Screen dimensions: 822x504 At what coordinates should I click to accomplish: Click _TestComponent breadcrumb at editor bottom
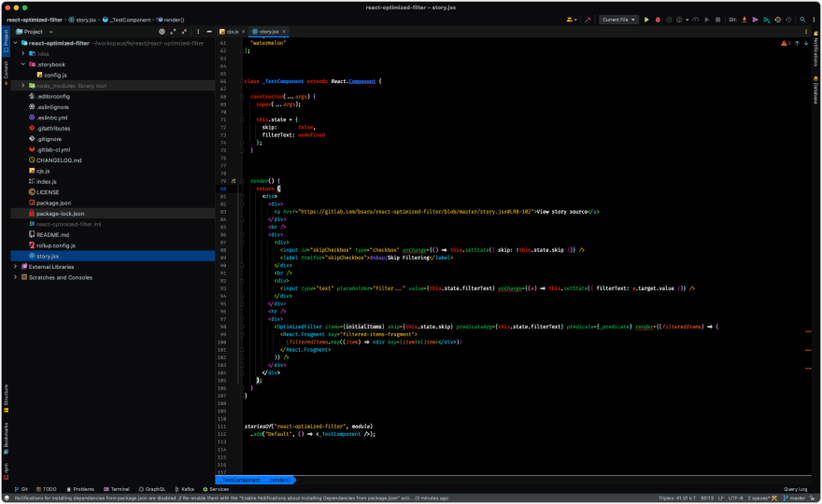[239, 481]
